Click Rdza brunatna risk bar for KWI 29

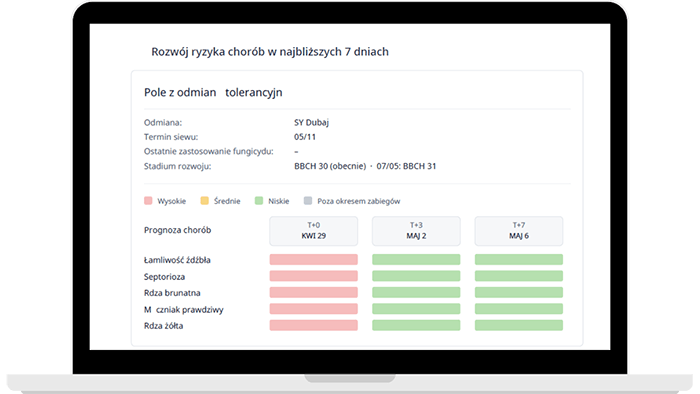pos(313,293)
